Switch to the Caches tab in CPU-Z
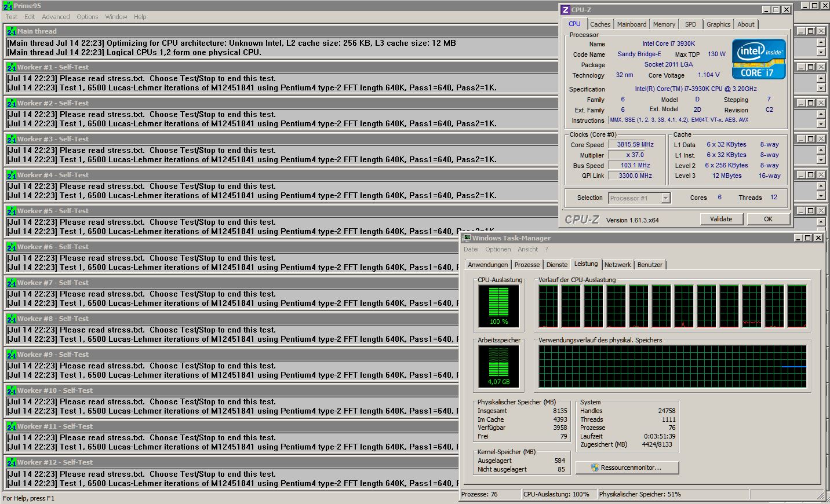830x504 pixels. pyautogui.click(x=600, y=24)
